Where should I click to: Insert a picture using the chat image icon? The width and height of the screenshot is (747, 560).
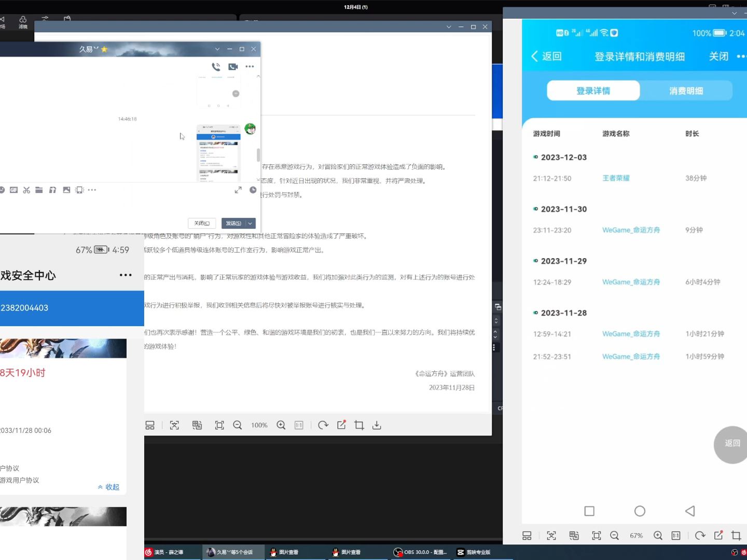(66, 190)
